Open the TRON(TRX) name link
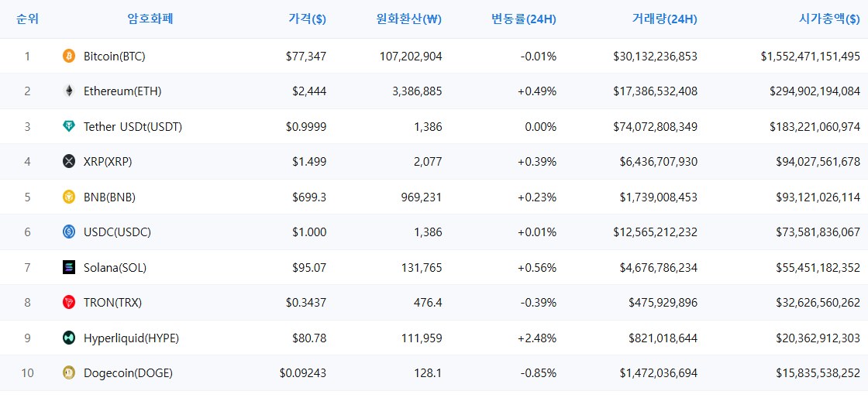868x398 pixels. [113, 302]
